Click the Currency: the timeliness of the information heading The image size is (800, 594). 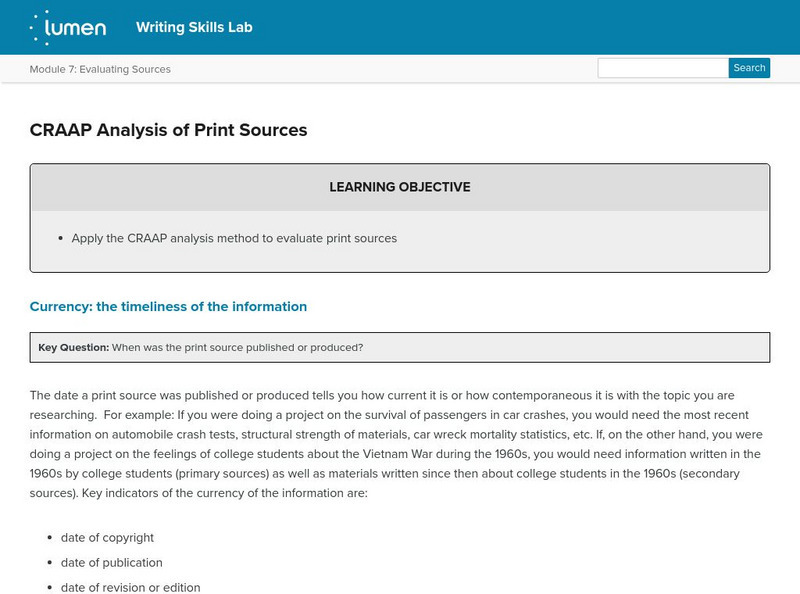[x=168, y=307]
